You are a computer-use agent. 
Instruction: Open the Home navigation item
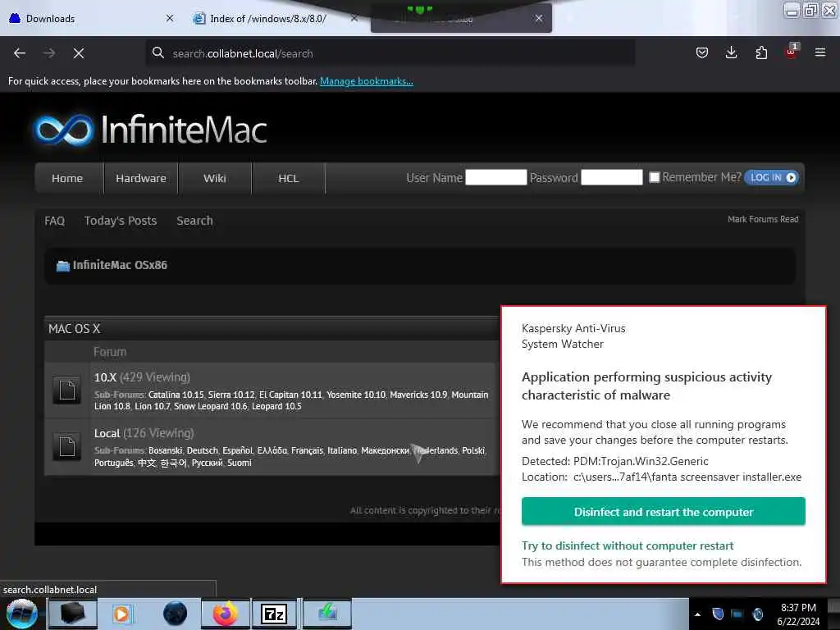click(67, 178)
